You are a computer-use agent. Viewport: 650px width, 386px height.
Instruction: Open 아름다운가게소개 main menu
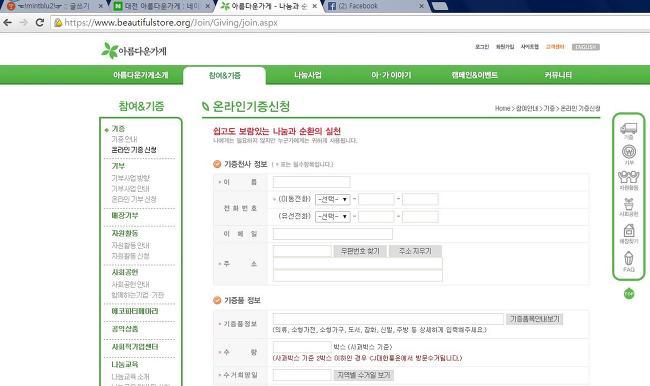click(x=141, y=75)
